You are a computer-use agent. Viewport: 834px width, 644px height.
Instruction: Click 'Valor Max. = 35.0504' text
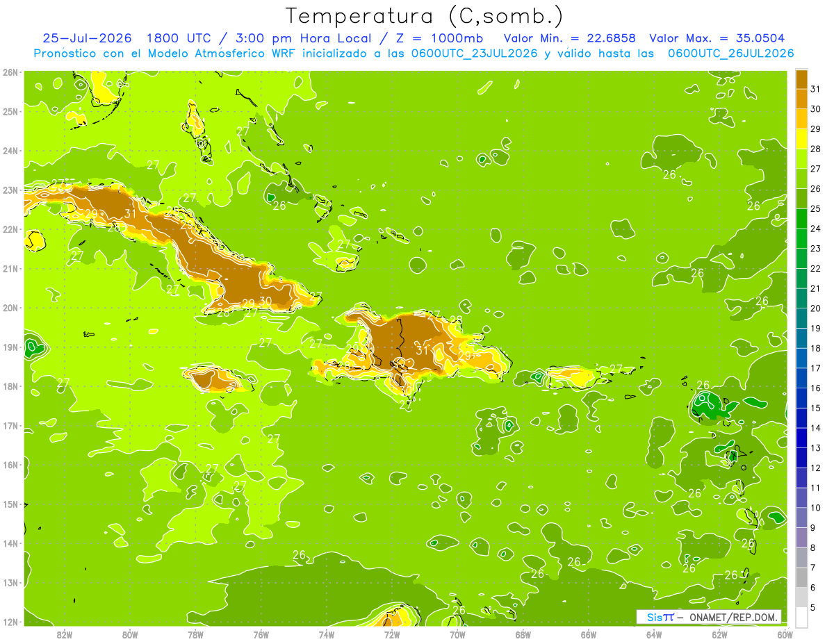click(x=718, y=38)
